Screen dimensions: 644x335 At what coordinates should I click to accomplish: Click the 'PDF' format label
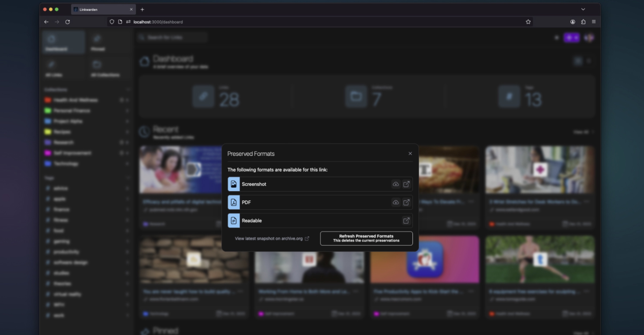coord(246,202)
